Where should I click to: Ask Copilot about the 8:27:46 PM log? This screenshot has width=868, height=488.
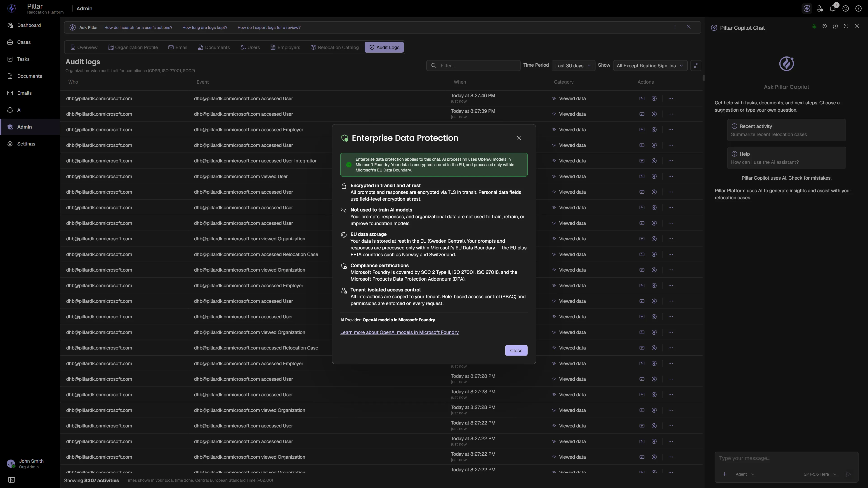click(654, 98)
